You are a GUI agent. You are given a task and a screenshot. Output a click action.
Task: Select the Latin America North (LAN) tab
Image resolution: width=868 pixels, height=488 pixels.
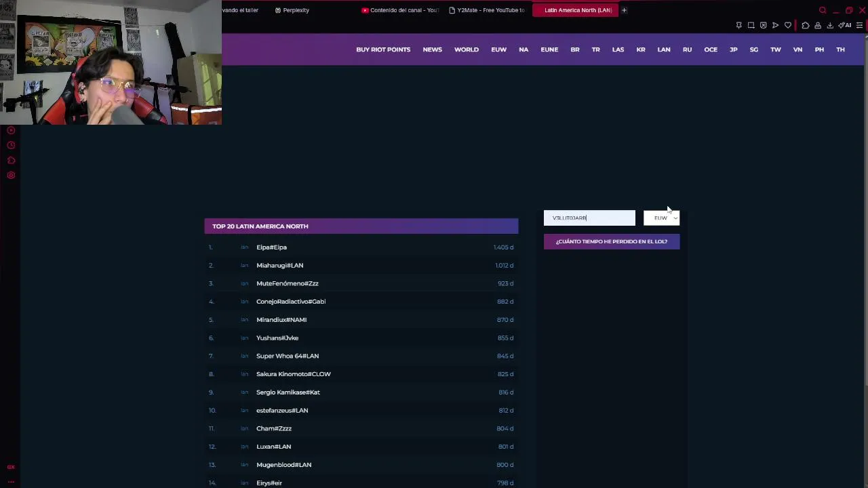574,10
